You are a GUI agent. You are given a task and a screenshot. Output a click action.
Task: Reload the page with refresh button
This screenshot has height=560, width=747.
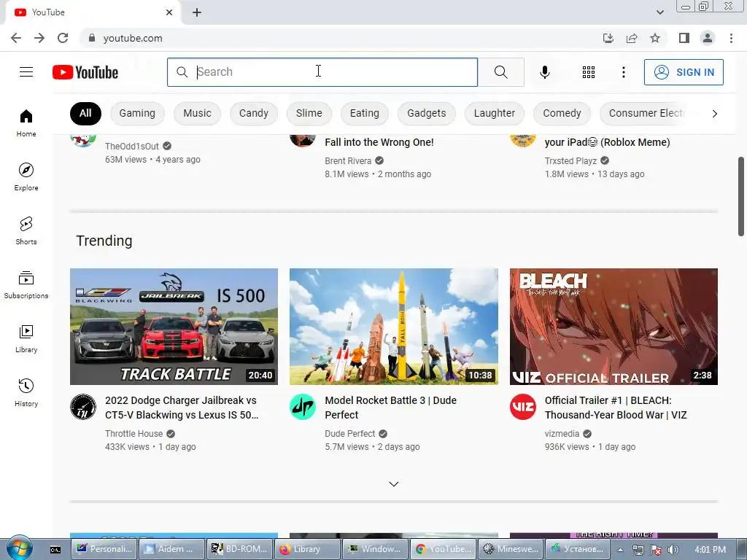pos(63,38)
